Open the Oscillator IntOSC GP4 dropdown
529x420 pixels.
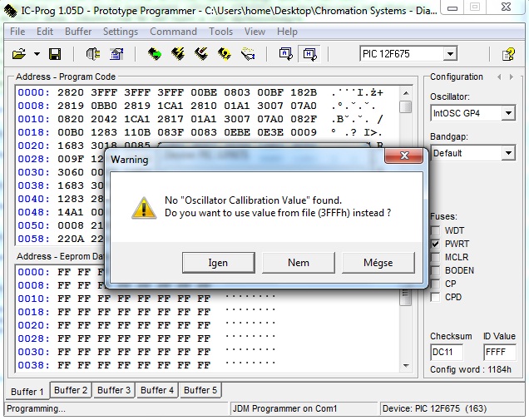tap(508, 113)
